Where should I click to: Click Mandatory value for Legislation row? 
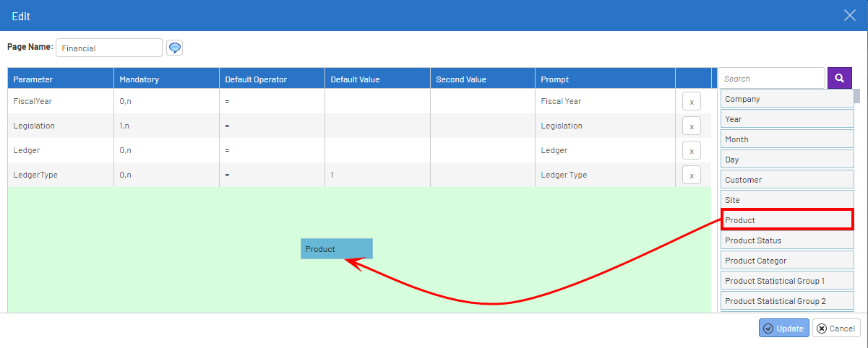click(x=125, y=126)
